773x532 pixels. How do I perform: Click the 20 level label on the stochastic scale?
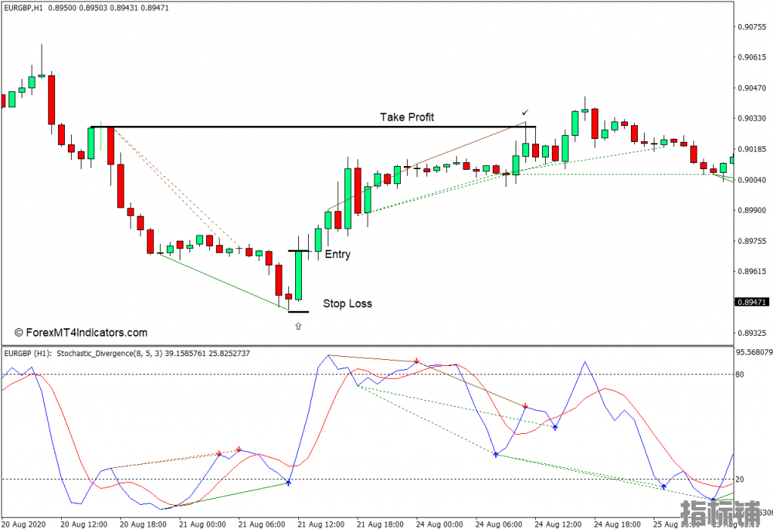point(740,479)
